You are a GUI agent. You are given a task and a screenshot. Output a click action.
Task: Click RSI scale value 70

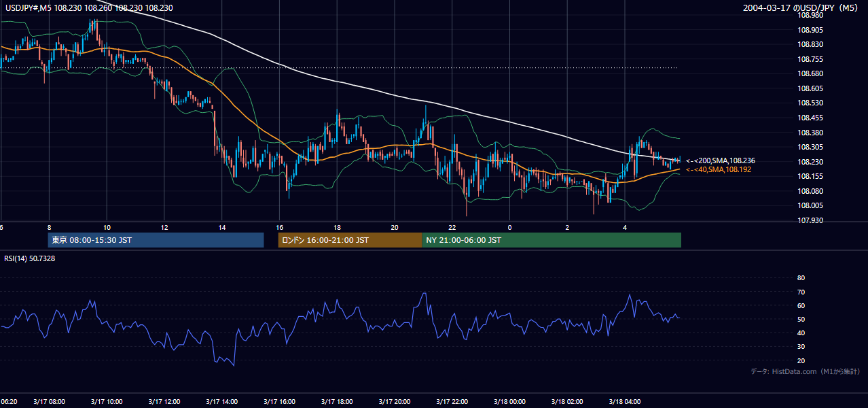(801, 292)
